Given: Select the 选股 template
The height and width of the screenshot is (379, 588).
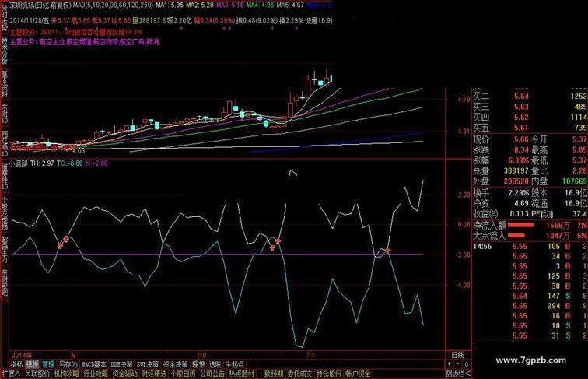Looking at the screenshot, I should [x=215, y=364].
